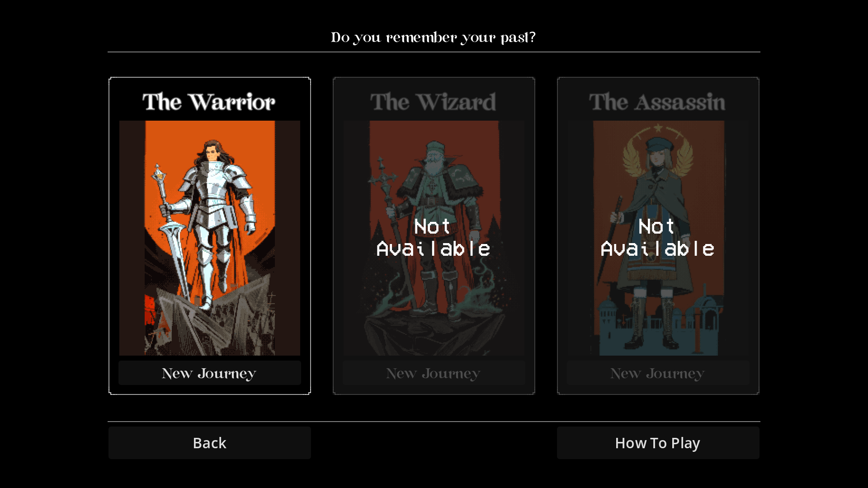Click the Assassin portrait artwork

(658, 238)
